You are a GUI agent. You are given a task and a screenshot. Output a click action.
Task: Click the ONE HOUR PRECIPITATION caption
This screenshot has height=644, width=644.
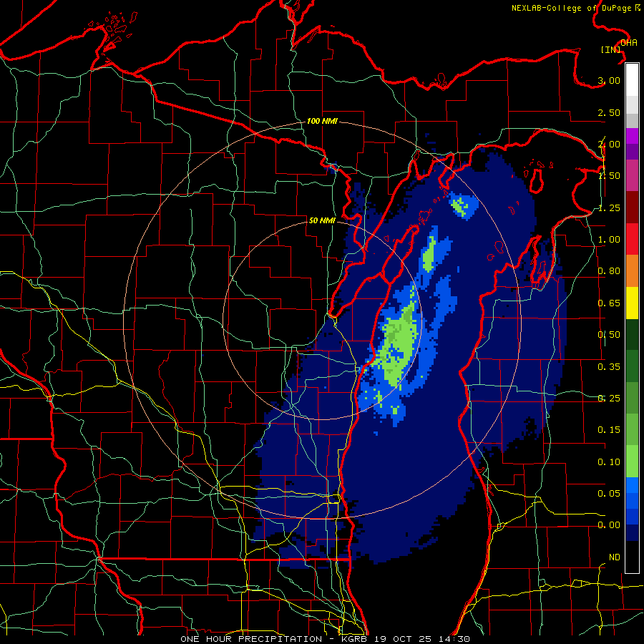[251, 639]
